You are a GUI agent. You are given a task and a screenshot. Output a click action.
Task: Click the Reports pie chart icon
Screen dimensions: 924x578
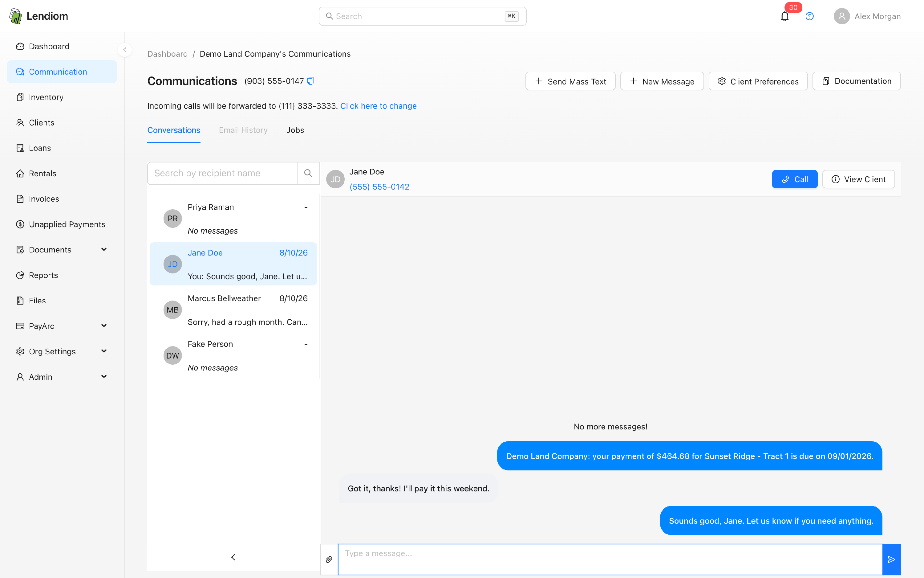[20, 275]
